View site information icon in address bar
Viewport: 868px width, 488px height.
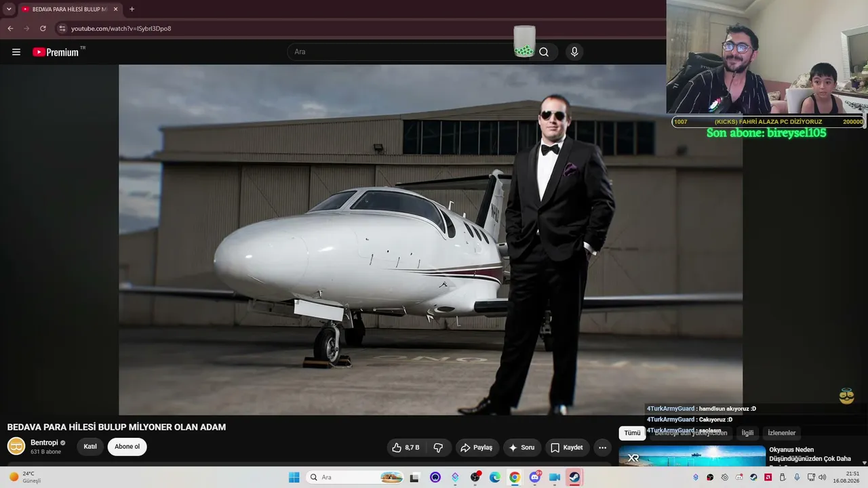(x=62, y=28)
